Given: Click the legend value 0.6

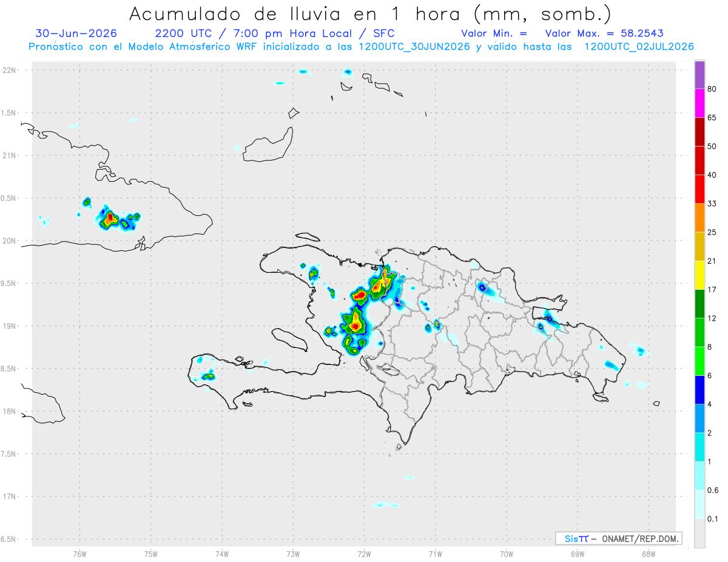Looking at the screenshot, I should click(713, 490).
